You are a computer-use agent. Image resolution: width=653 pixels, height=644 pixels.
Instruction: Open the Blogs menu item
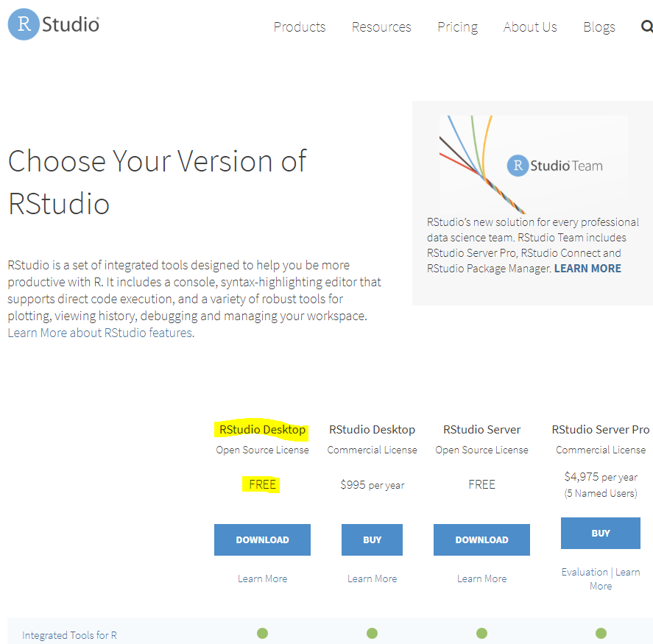[599, 27]
